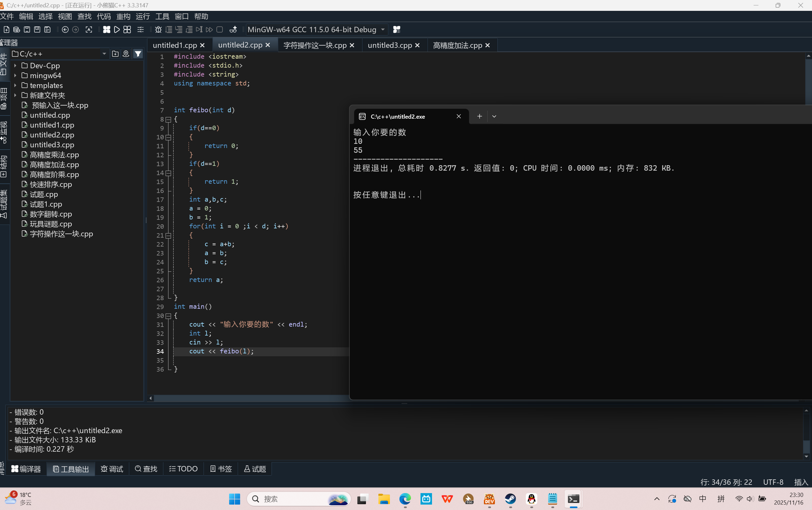
Task: Toggle the 插入 insert mode indicator
Action: (x=801, y=482)
